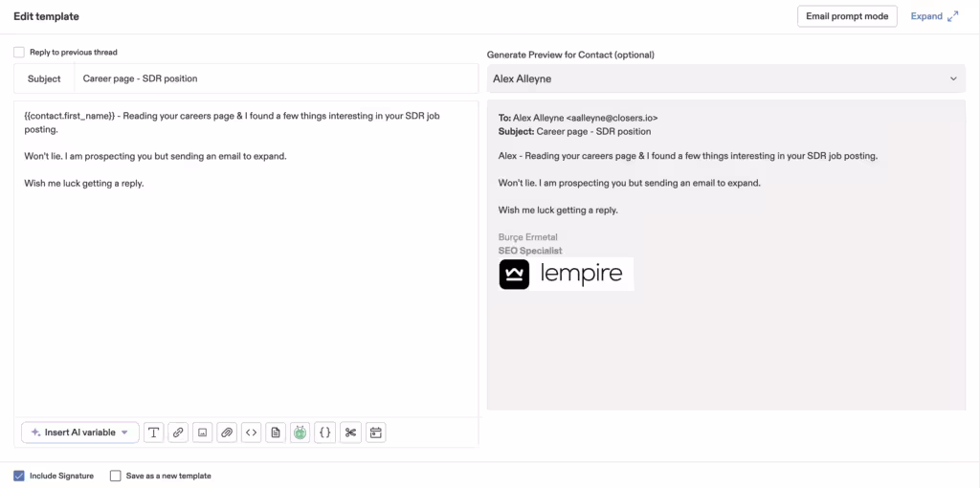Click into the Subject input field

(276, 78)
